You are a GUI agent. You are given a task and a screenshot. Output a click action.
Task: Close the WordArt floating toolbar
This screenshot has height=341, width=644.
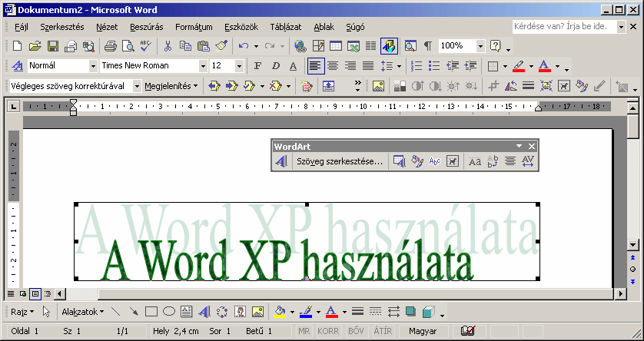[532, 147]
